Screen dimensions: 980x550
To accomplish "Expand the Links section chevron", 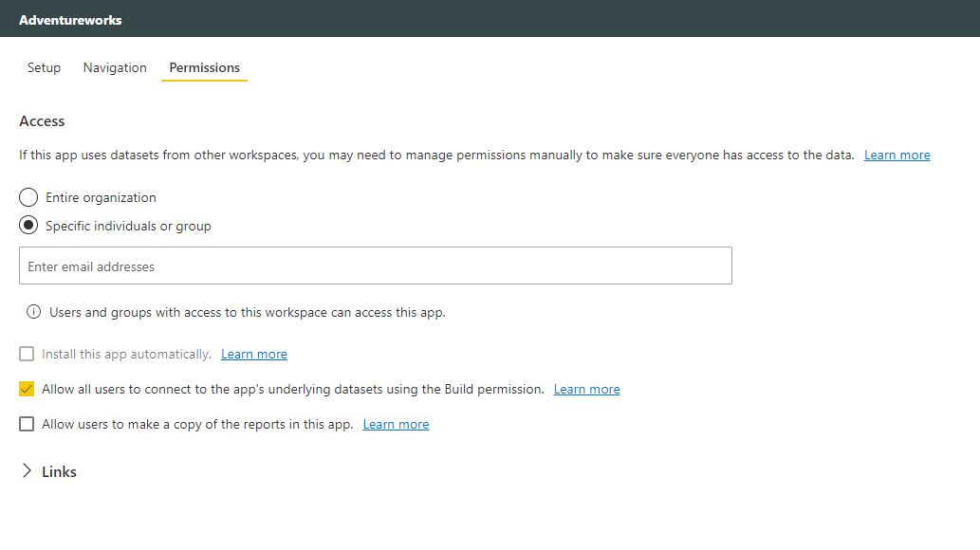I will pos(27,471).
